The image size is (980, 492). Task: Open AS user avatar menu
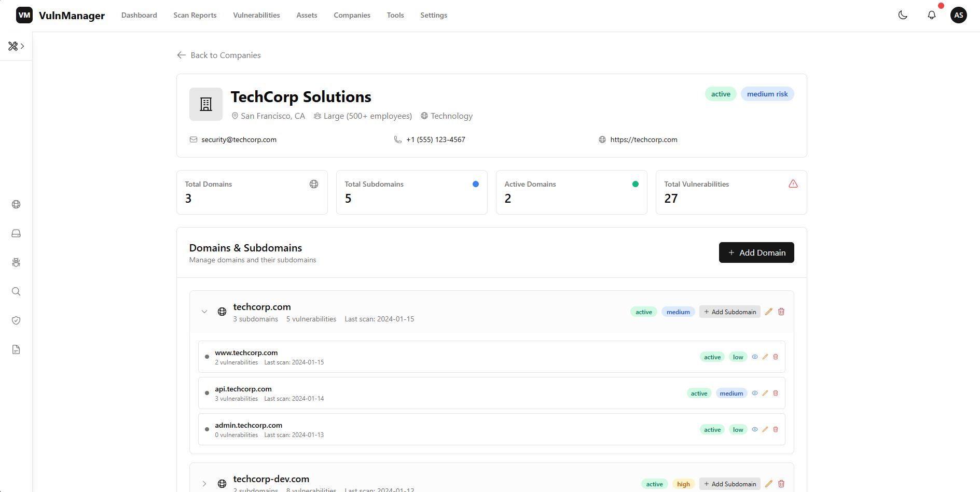[x=959, y=15]
